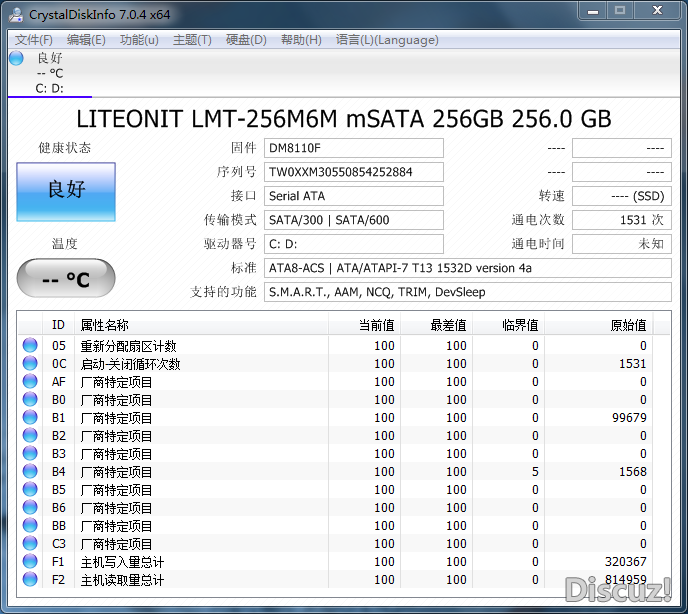Image resolution: width=688 pixels, height=614 pixels.
Task: Close the CrystalDiskInfo window
Action: 657,11
